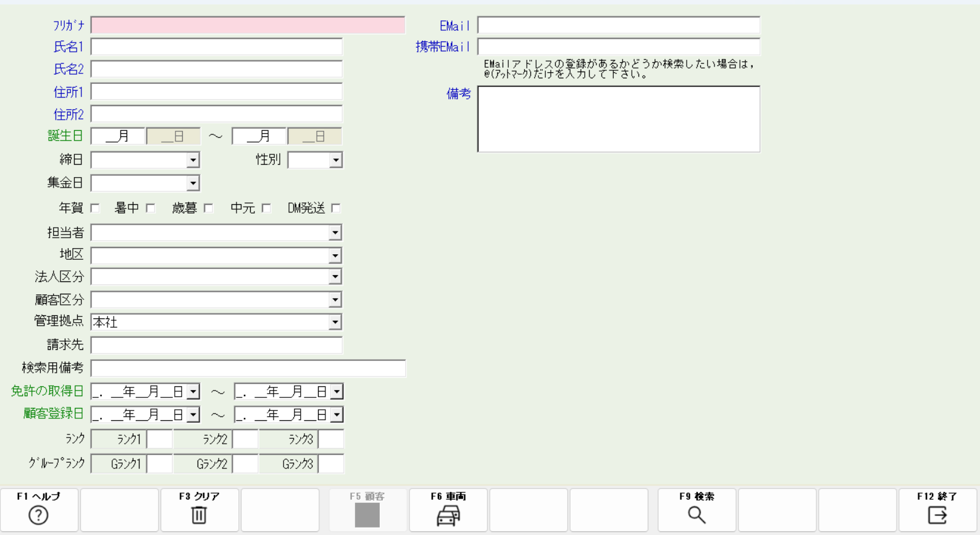This screenshot has width=980, height=535.
Task: Open the 管理拠点 dropdown showing 本社
Action: click(x=335, y=322)
